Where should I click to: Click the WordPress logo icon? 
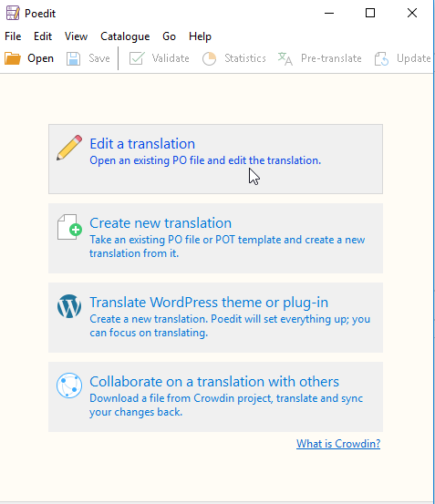(69, 306)
